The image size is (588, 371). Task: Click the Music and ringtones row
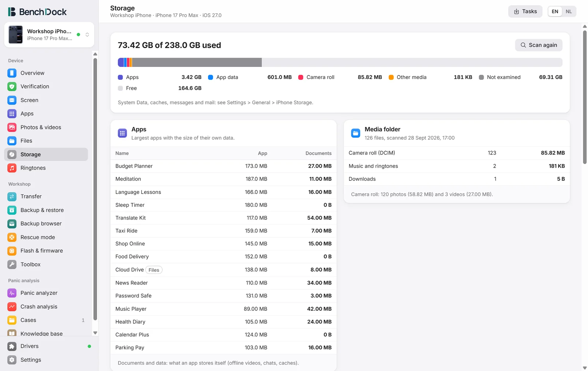[456, 166]
